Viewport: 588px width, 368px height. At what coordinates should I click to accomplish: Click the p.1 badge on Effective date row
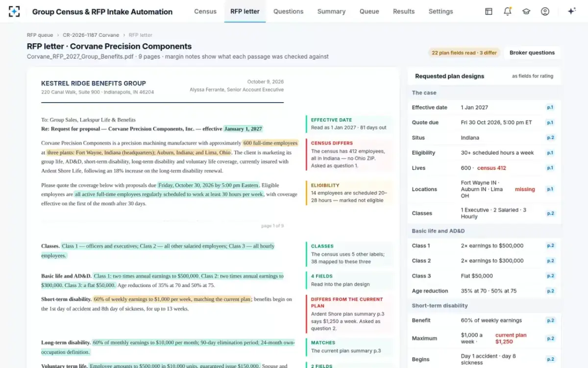pyautogui.click(x=550, y=107)
